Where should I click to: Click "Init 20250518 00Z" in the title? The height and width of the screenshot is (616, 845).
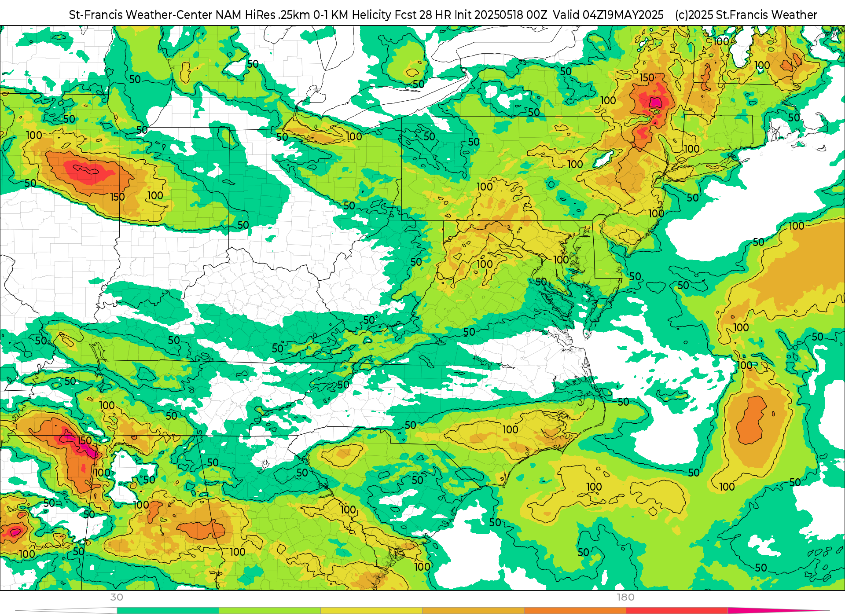pyautogui.click(x=501, y=15)
